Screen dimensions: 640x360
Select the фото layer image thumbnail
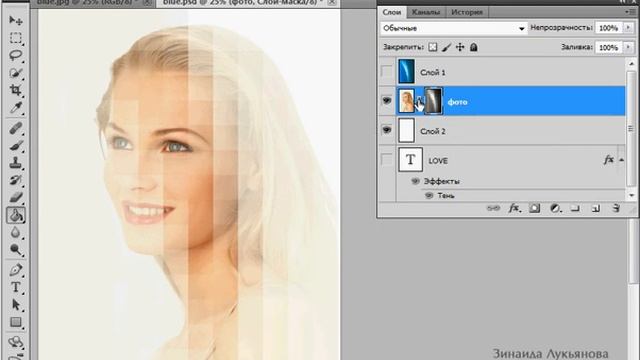click(x=406, y=101)
